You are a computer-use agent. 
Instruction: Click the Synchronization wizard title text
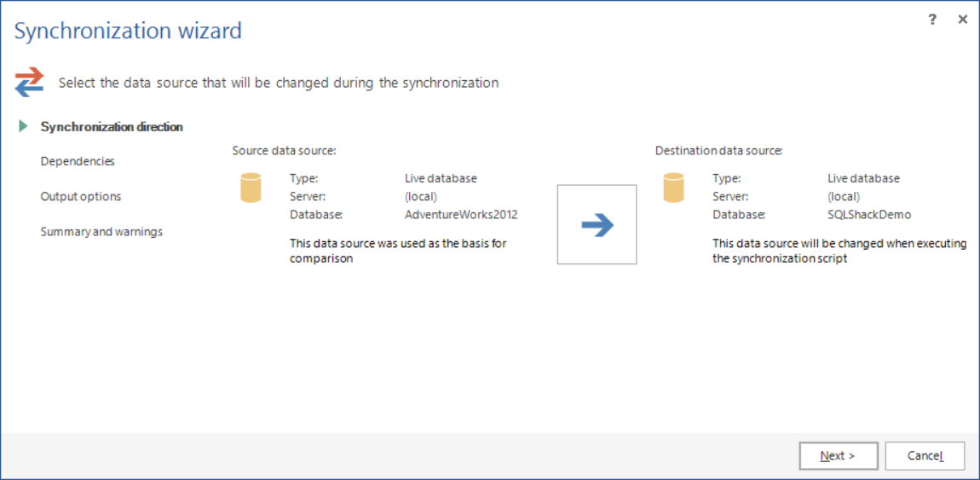point(128,31)
